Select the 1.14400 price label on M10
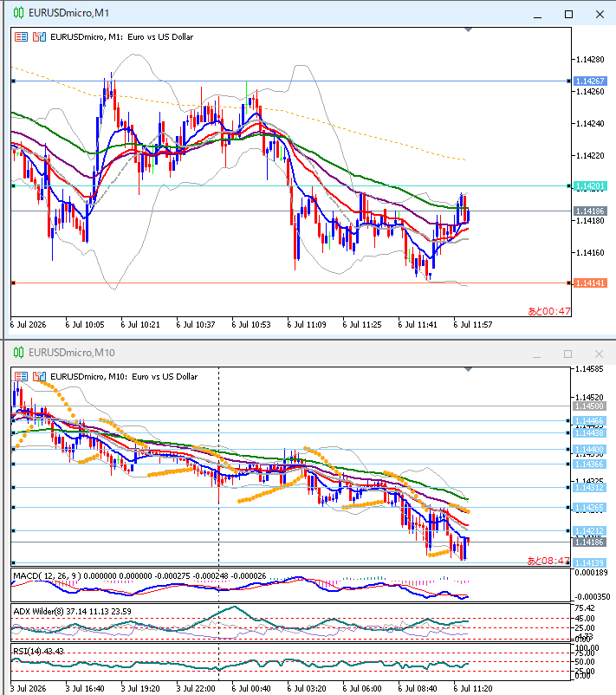 (x=589, y=449)
